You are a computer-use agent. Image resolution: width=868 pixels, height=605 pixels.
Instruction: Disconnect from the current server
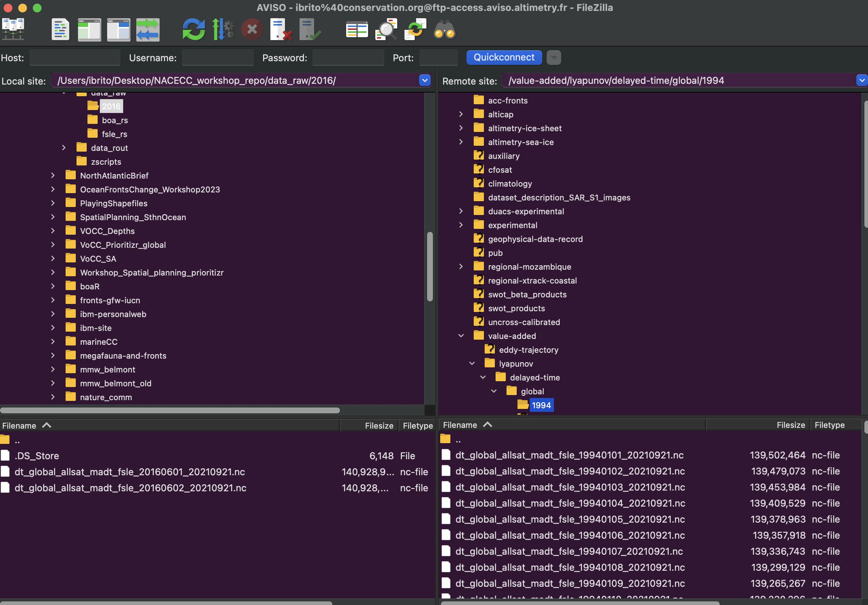tap(281, 29)
